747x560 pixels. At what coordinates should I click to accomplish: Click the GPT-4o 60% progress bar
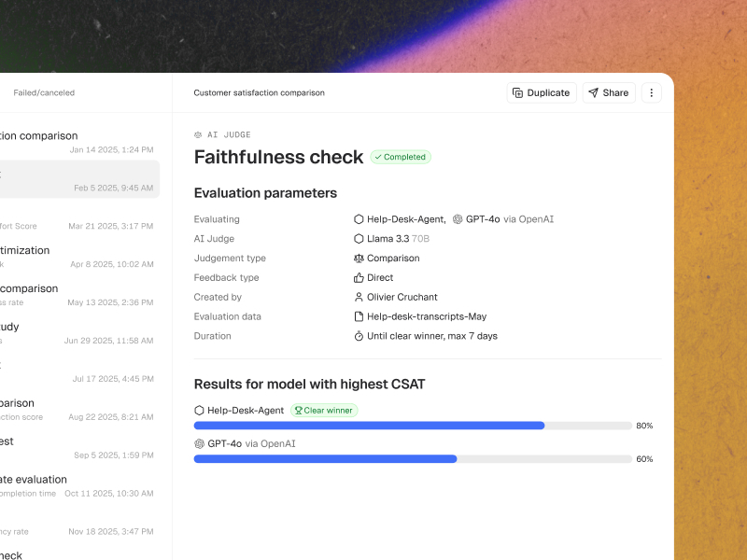[x=413, y=459]
